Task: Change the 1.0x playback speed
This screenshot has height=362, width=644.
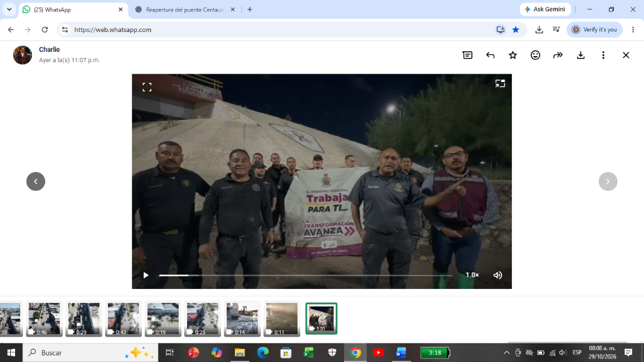Action: (x=472, y=275)
